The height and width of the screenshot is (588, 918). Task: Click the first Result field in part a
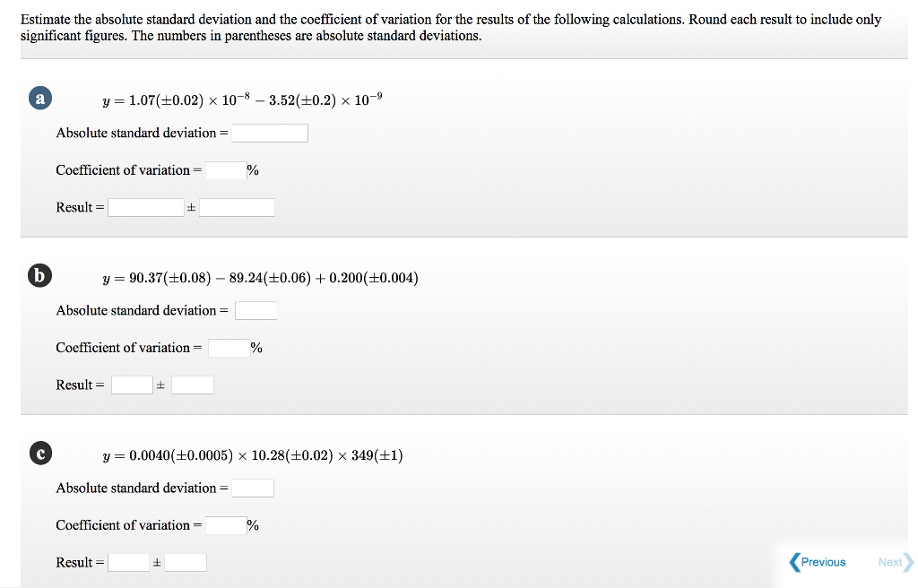coord(145,206)
